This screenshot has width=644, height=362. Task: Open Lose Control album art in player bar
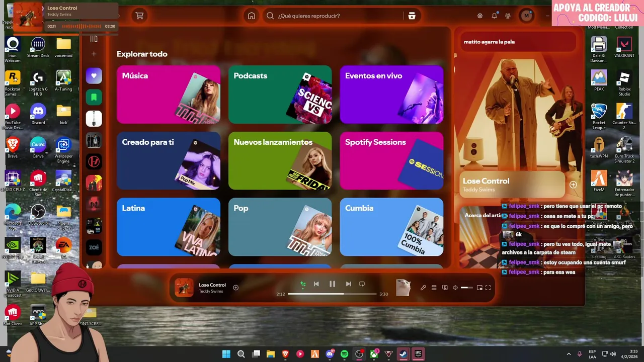pyautogui.click(x=184, y=288)
